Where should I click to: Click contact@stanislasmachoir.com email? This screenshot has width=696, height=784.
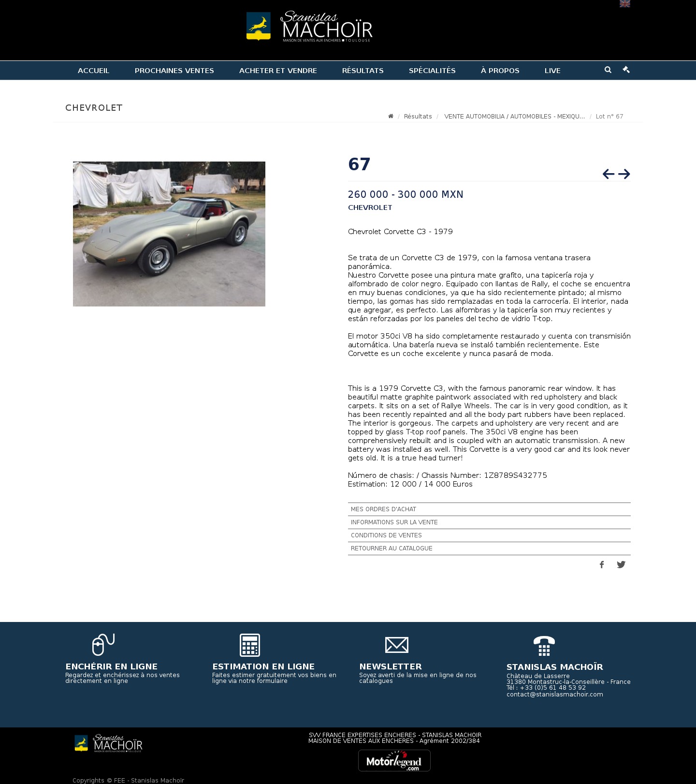point(555,695)
